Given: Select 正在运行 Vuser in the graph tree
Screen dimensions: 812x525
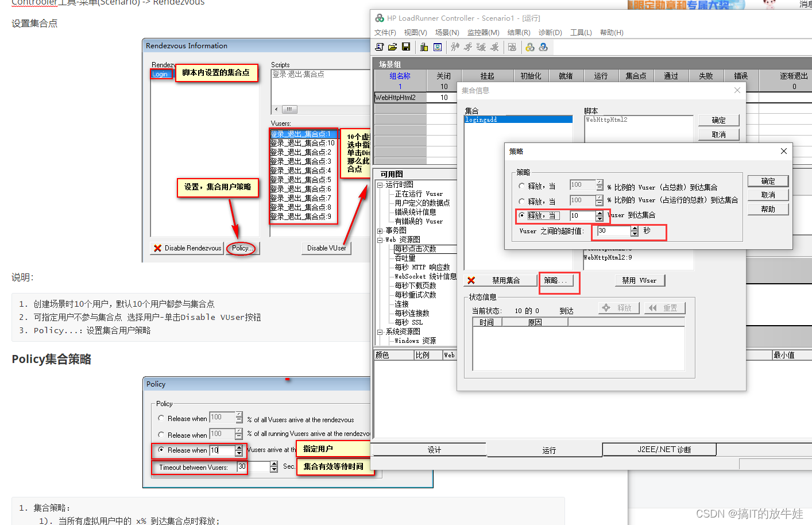Looking at the screenshot, I should [419, 194].
